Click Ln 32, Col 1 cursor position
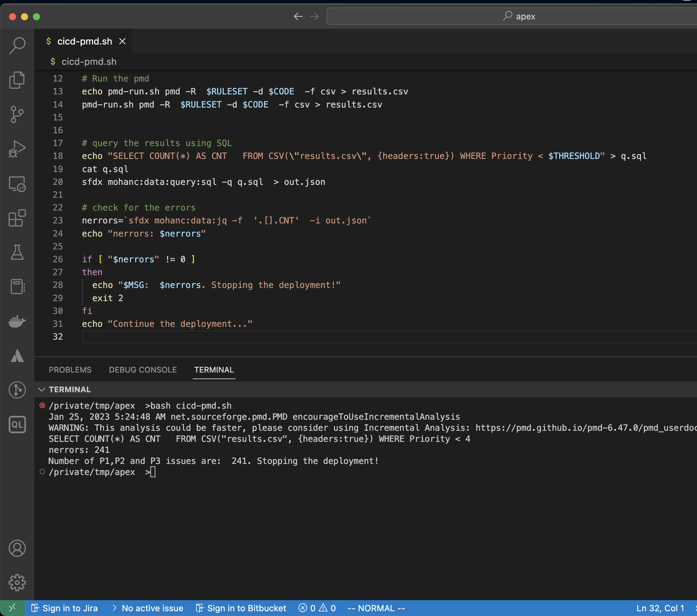The height and width of the screenshot is (616, 697). (660, 608)
